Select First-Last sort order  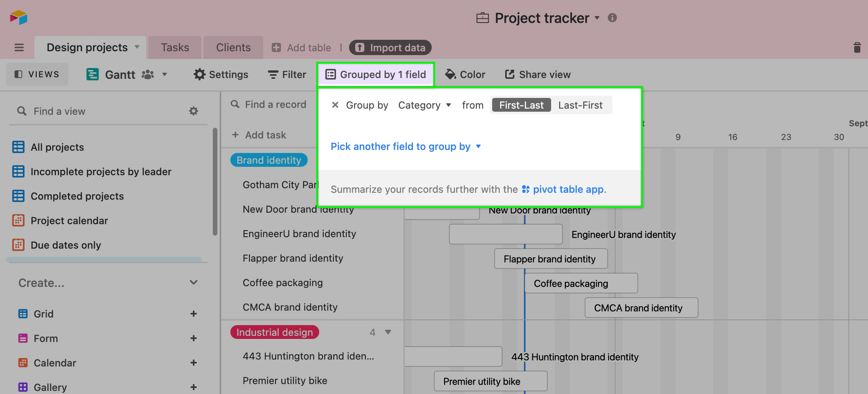coord(521,105)
